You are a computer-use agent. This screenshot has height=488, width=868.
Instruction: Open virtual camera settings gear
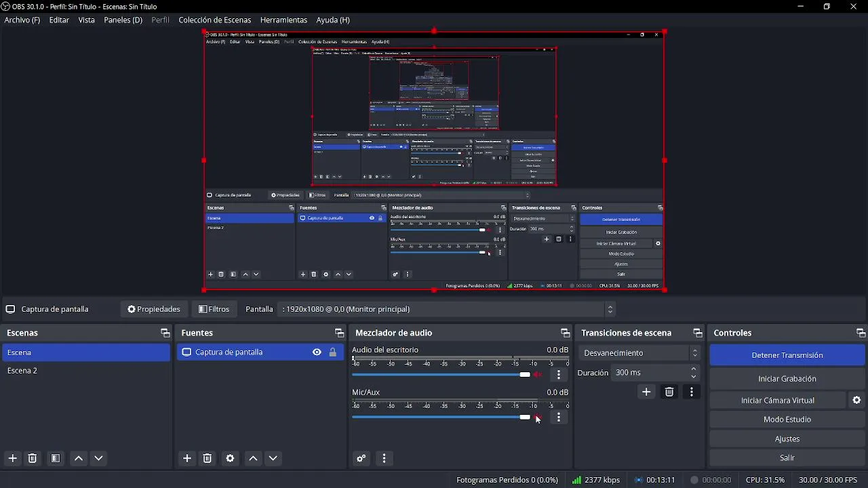pyautogui.click(x=856, y=401)
